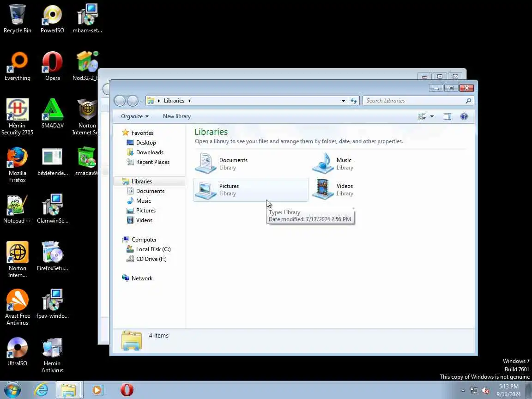Image resolution: width=532 pixels, height=399 pixels.
Task: Click the Forward navigation button
Action: pos(133,101)
